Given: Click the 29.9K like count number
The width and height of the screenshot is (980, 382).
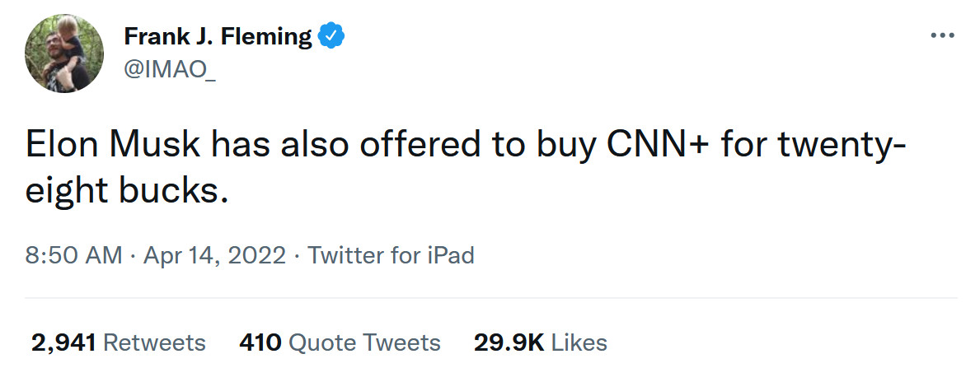Looking at the screenshot, I should tap(509, 342).
